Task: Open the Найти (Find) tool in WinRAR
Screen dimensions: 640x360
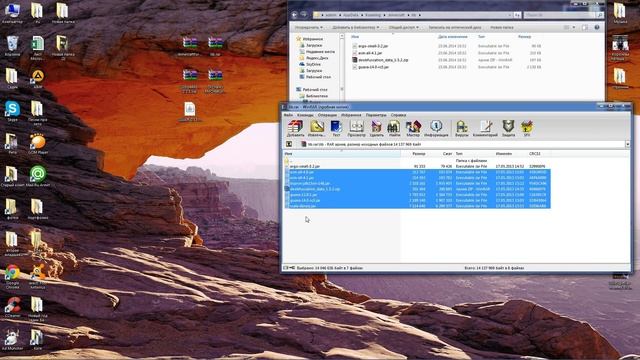Action: [394, 129]
